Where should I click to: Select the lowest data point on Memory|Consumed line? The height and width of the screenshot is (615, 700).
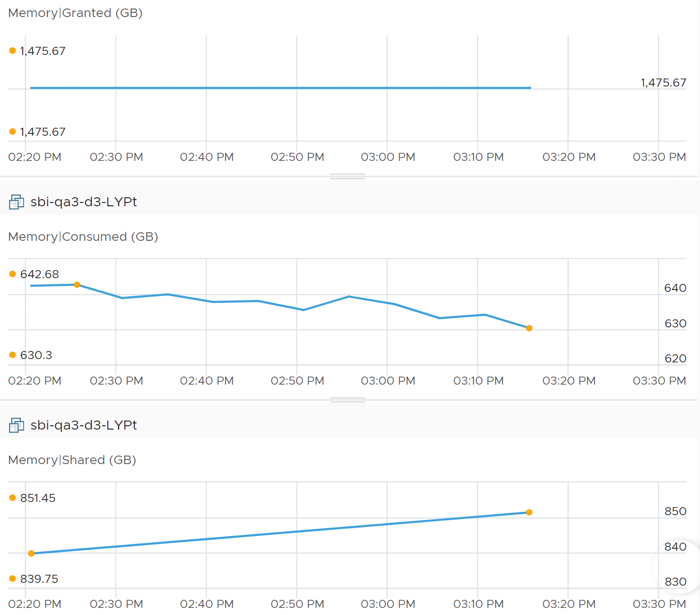tap(529, 328)
